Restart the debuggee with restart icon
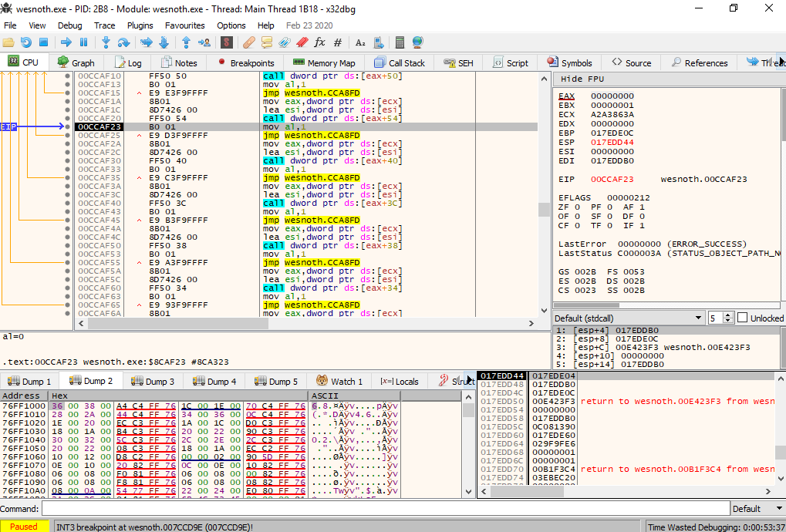This screenshot has width=786, height=532. point(26,42)
